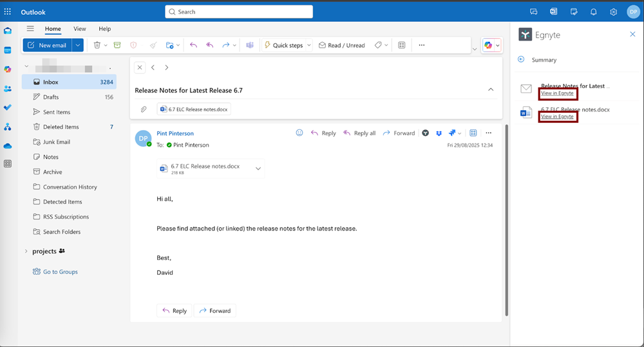Click View in Egnyte under the docx file
The image size is (644, 347).
(557, 117)
